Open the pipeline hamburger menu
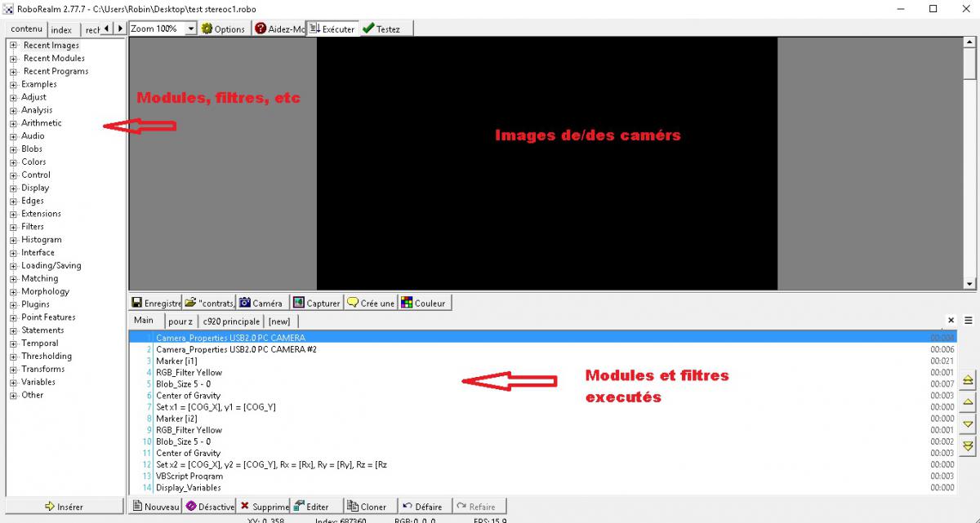Viewport: 980px width, 523px height. pos(969,321)
